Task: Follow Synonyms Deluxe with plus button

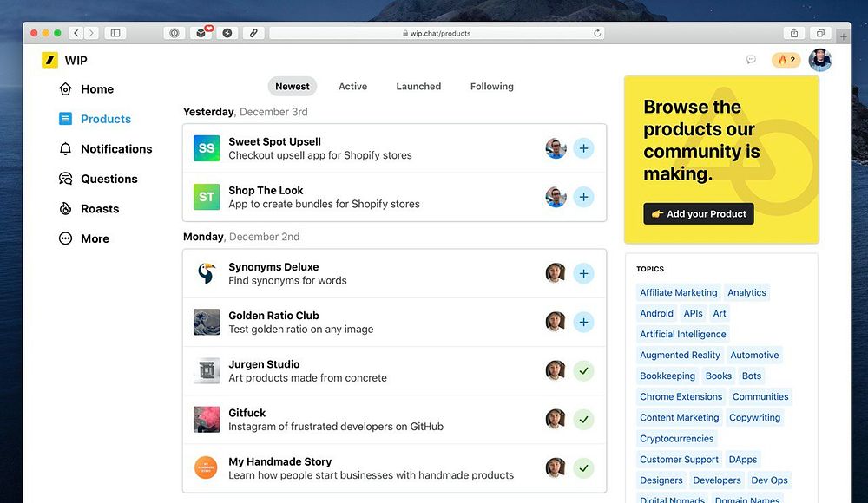Action: [x=583, y=273]
